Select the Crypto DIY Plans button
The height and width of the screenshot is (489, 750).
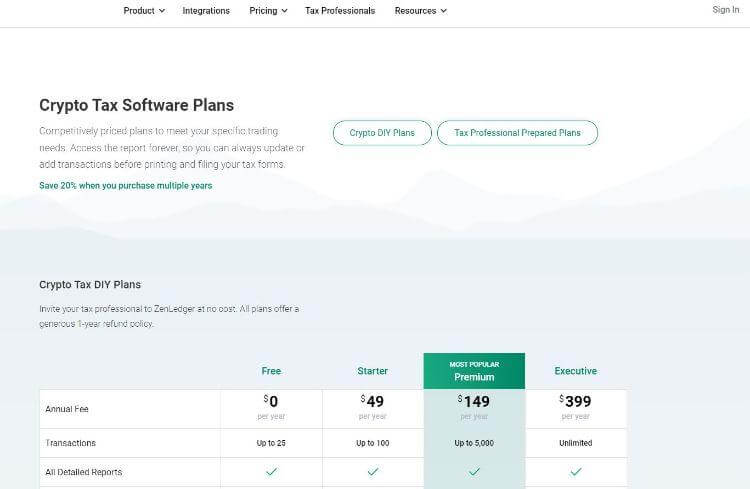click(382, 133)
